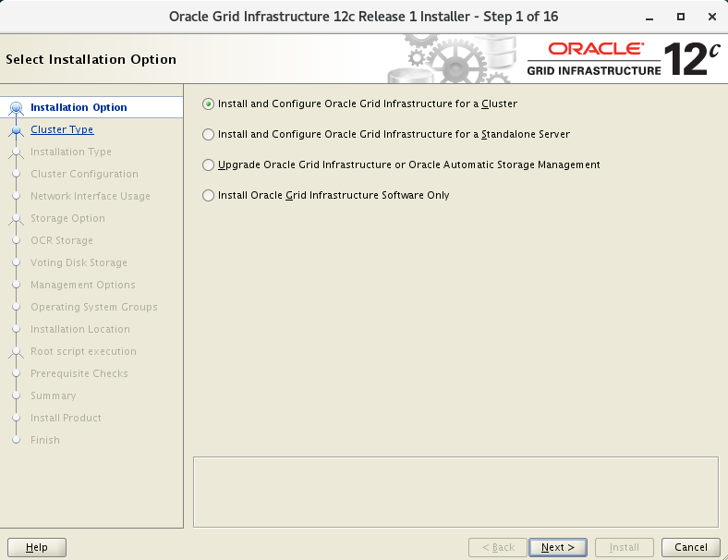Click the Install Product step label
Image resolution: width=728 pixels, height=560 pixels.
[x=66, y=418]
